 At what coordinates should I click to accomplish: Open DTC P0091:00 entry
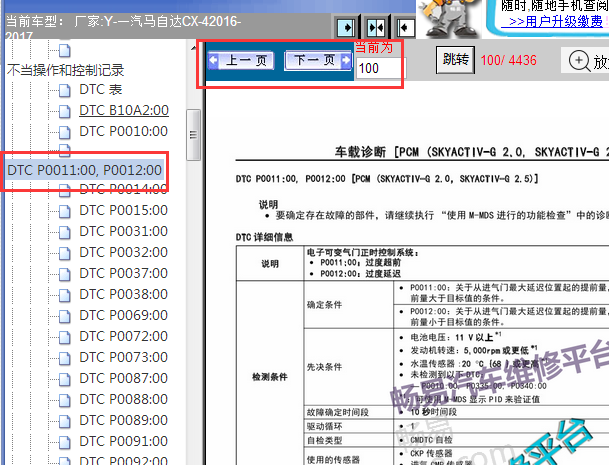tap(124, 441)
